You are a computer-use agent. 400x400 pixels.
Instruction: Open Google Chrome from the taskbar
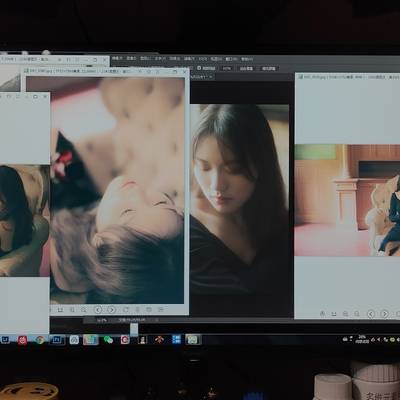tap(40, 340)
